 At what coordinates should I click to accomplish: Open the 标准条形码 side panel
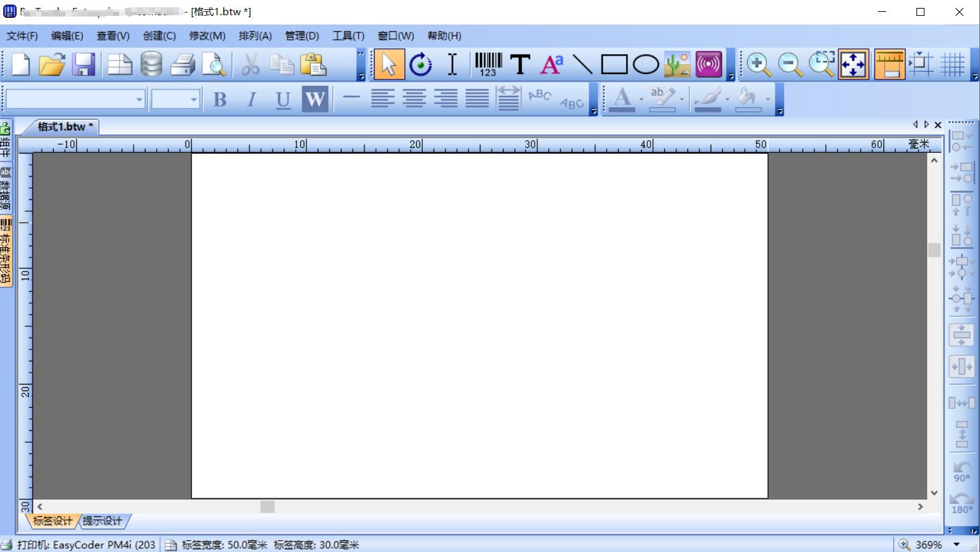pyautogui.click(x=6, y=252)
